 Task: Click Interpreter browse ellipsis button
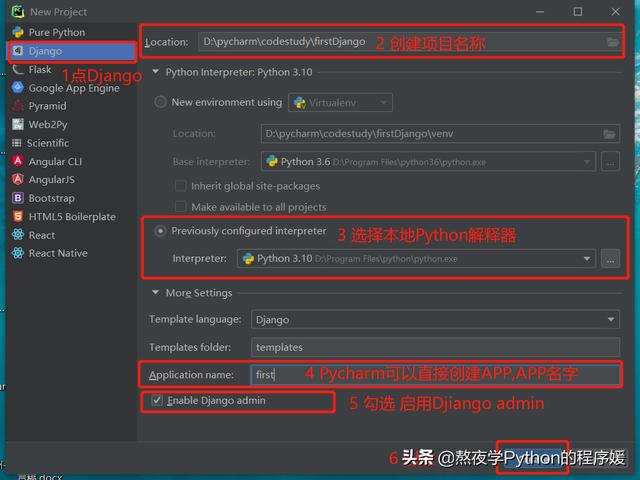coord(610,259)
